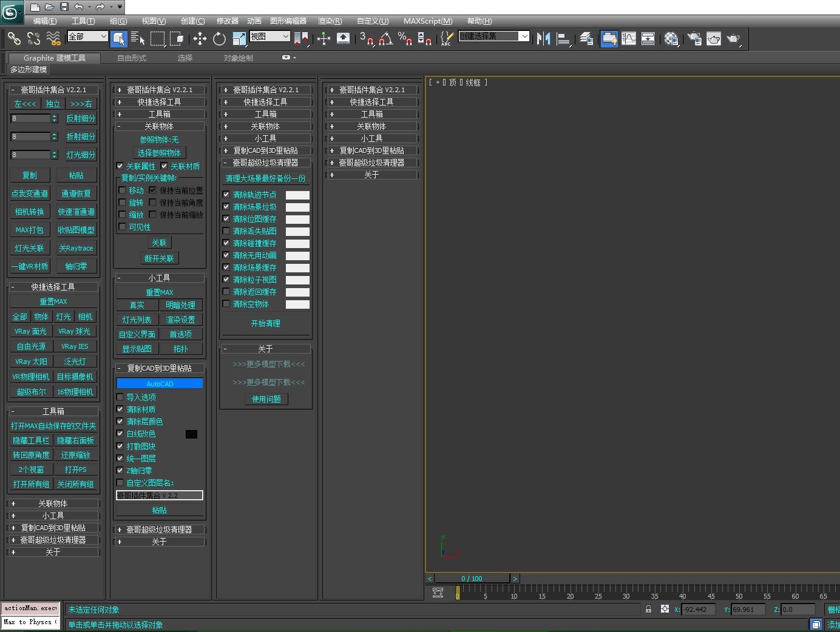Screen dimensions: 840x632
Task: Click the Mirror tool icon
Action: coord(543,39)
